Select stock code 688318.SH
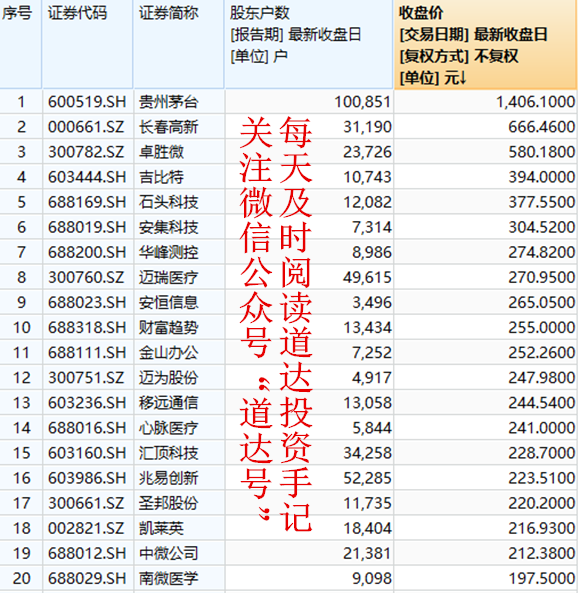Image resolution: width=588 pixels, height=593 pixels. [87, 328]
